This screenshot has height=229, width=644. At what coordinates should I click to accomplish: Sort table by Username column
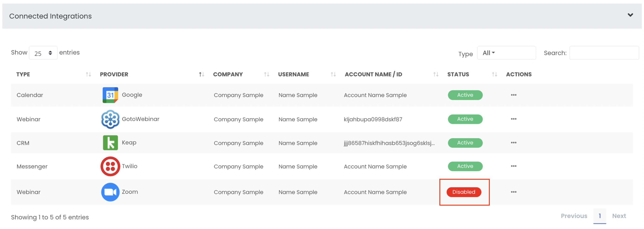(x=333, y=74)
